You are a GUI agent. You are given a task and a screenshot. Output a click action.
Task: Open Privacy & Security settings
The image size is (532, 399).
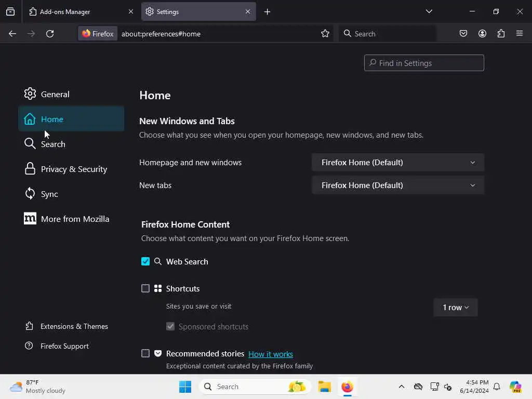[x=71, y=169]
